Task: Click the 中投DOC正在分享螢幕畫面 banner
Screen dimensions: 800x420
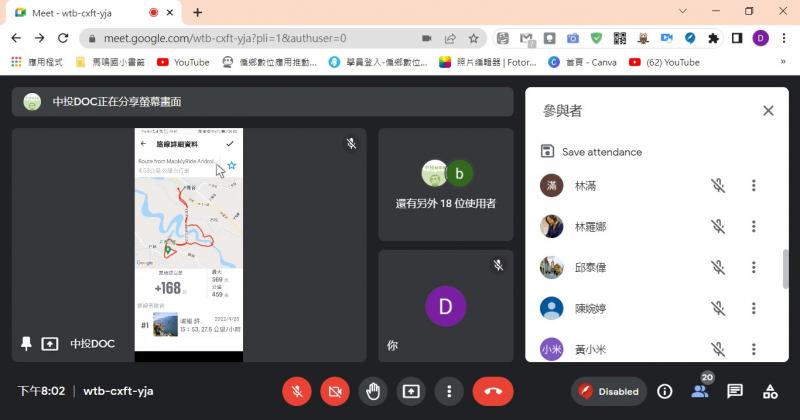Action: [262, 102]
